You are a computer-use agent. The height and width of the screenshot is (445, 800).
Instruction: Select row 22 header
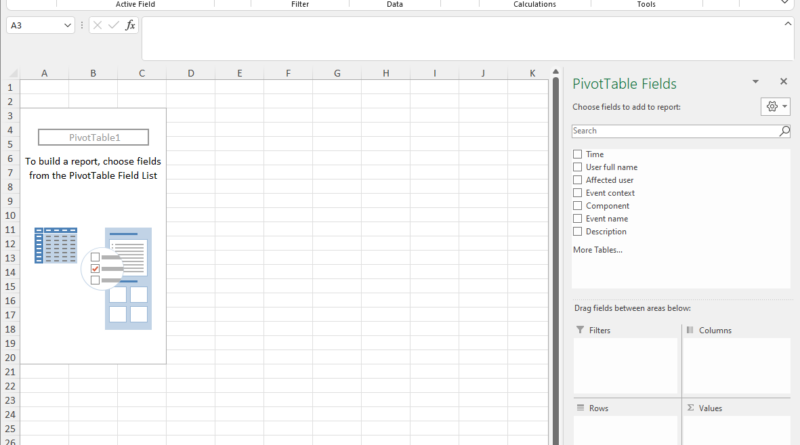pyautogui.click(x=10, y=386)
